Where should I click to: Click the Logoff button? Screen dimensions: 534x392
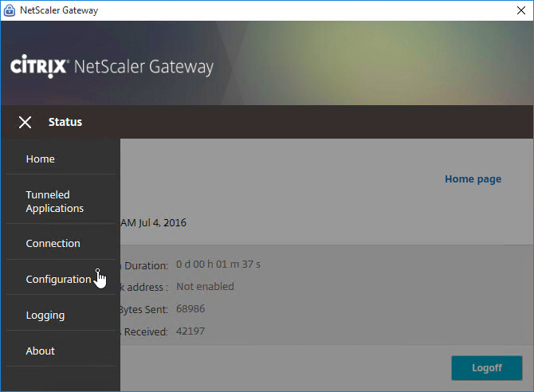coord(487,368)
